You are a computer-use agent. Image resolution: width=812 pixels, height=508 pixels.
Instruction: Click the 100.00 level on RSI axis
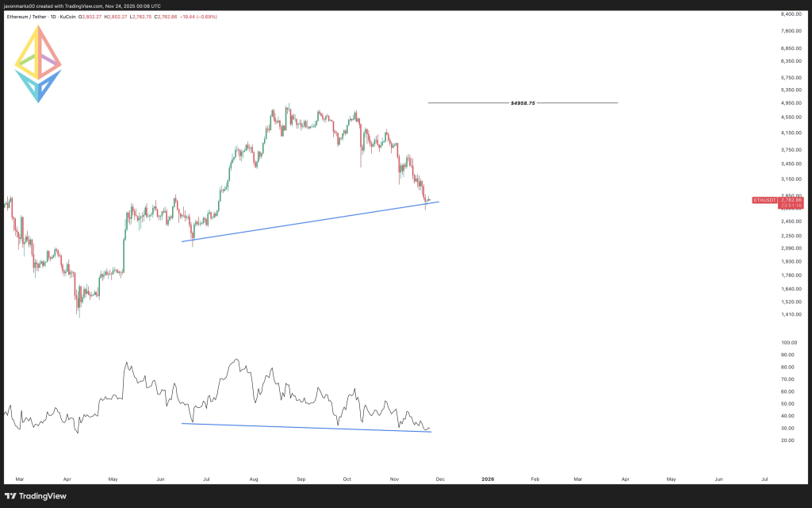point(791,343)
